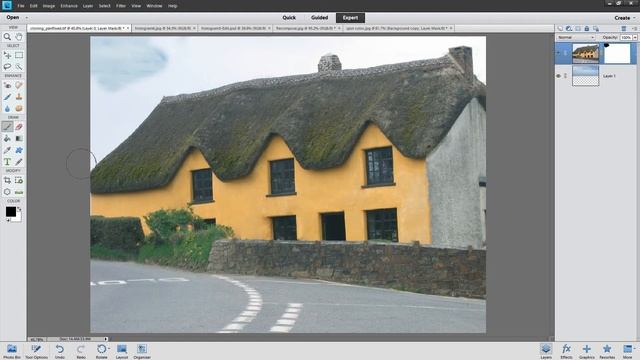The image size is (640, 360).
Task: Open the Layout options
Action: (x=122, y=351)
